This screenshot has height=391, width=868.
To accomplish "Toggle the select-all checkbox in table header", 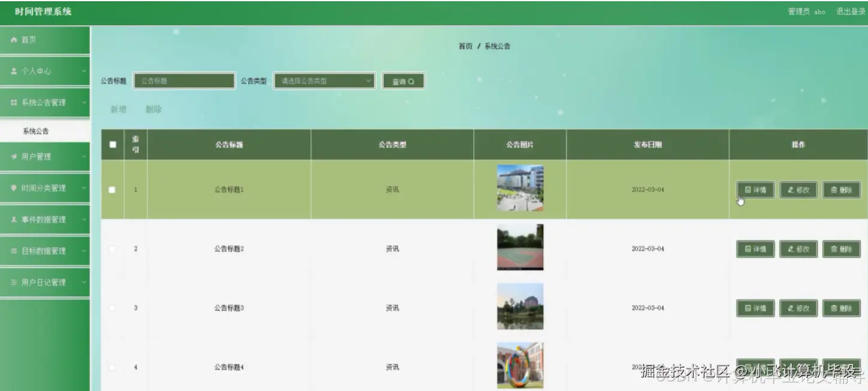I will (x=113, y=145).
